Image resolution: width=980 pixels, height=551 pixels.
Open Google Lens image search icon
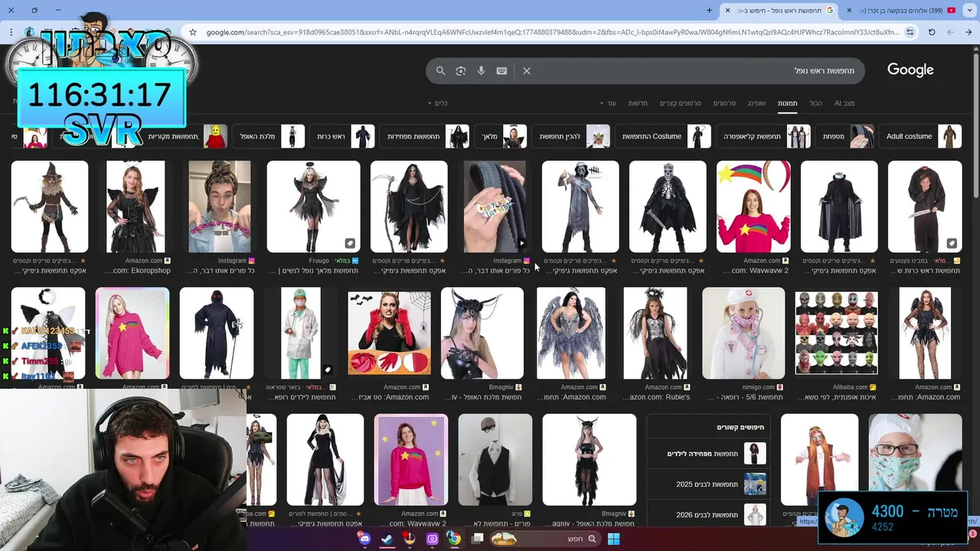[x=461, y=70]
